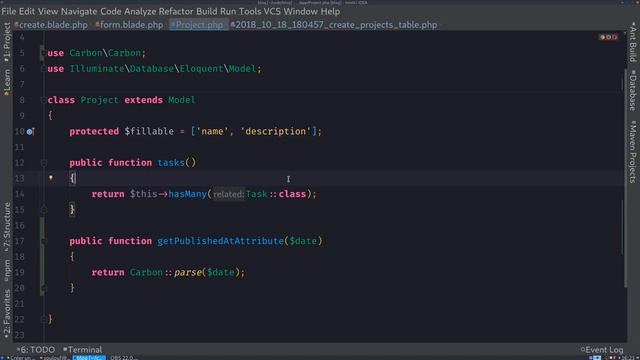Viewport: 640px width, 360px height.
Task: Open the Ant Build panel
Action: tap(633, 42)
